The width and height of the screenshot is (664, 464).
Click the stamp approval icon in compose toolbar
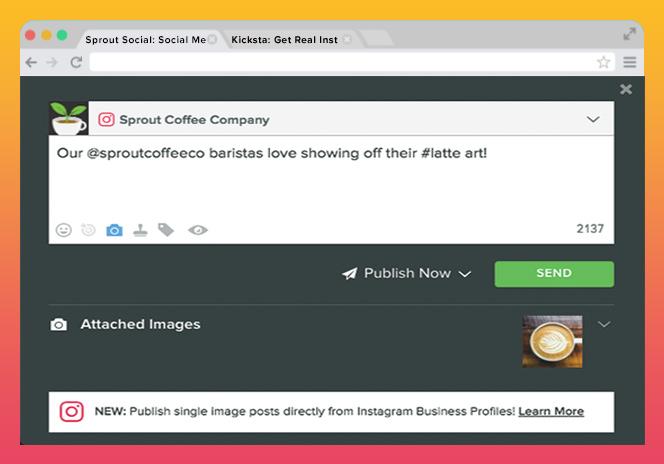(140, 230)
